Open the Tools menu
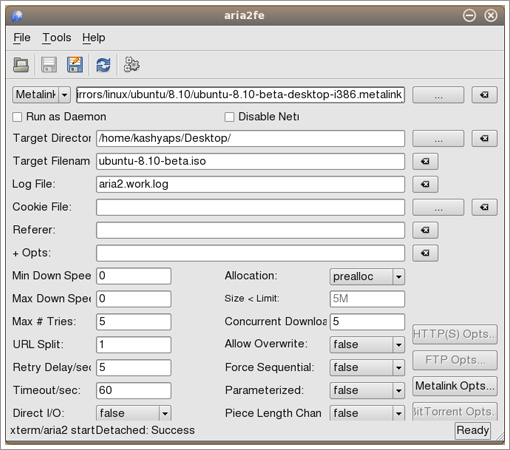 57,38
